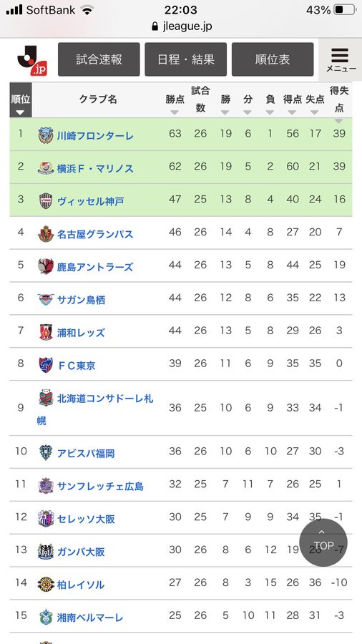Open the 日程・結果 tab
Screen dimensions: 362x644
pyautogui.click(x=186, y=59)
